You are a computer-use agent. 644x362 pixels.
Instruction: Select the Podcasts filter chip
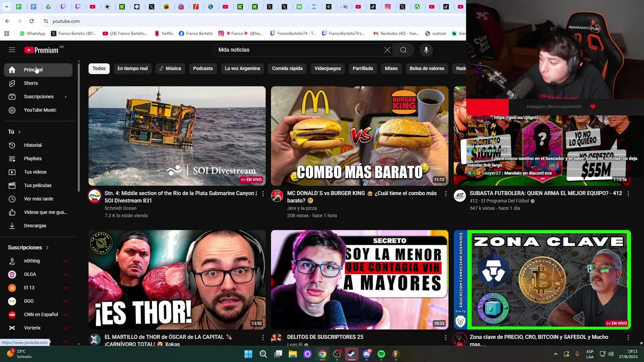click(203, 68)
